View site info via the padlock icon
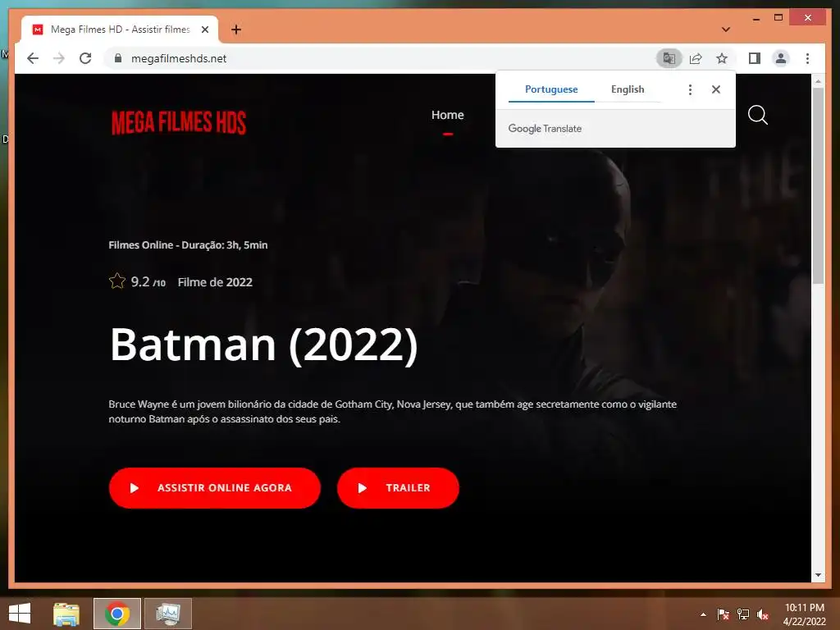The image size is (840, 630). point(118,58)
